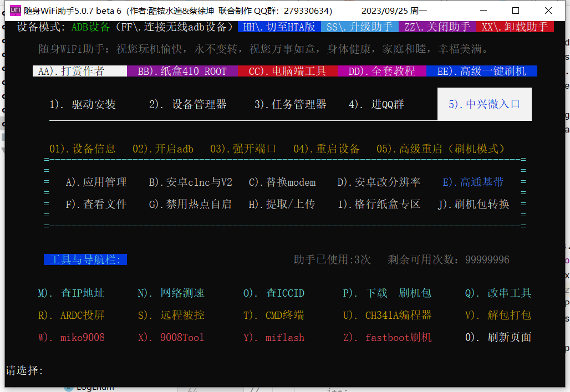Click 剩余可用次数：99999996 text
This screenshot has height=392, width=570.
[x=448, y=259]
